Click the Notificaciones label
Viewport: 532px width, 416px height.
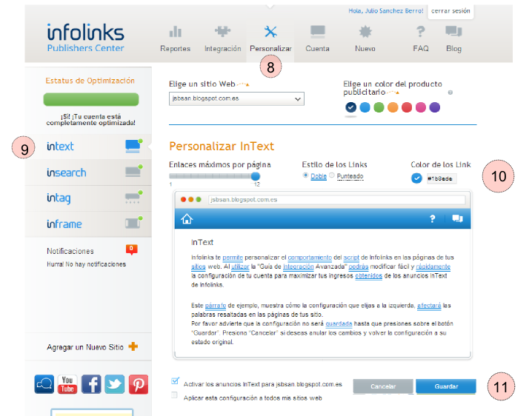click(x=70, y=251)
